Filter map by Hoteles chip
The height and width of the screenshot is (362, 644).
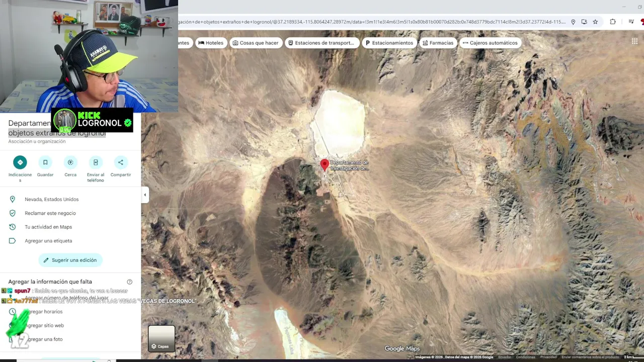[x=211, y=43]
